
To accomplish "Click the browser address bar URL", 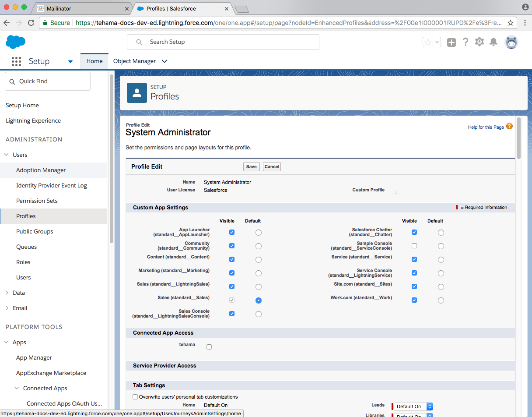I will pos(290,23).
